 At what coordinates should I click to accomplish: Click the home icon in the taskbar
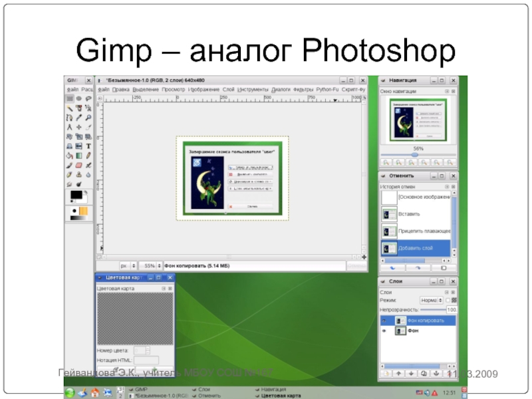pyautogui.click(x=95, y=393)
